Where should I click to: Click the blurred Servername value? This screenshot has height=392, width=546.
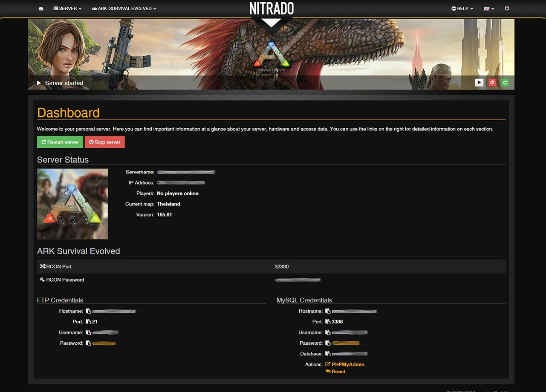186,172
